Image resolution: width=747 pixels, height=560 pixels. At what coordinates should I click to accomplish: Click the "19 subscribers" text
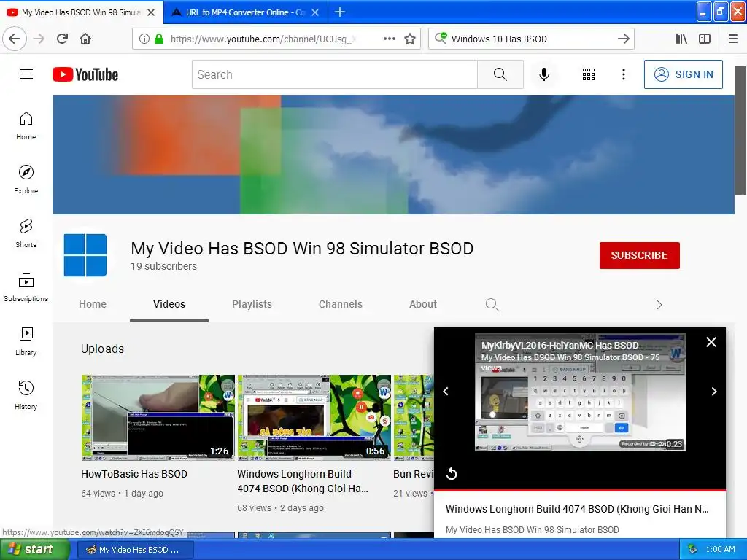(164, 266)
